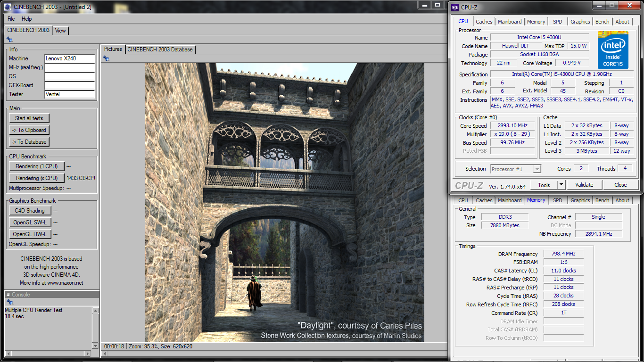Click the Start all tests button
The image size is (644, 362).
click(29, 118)
